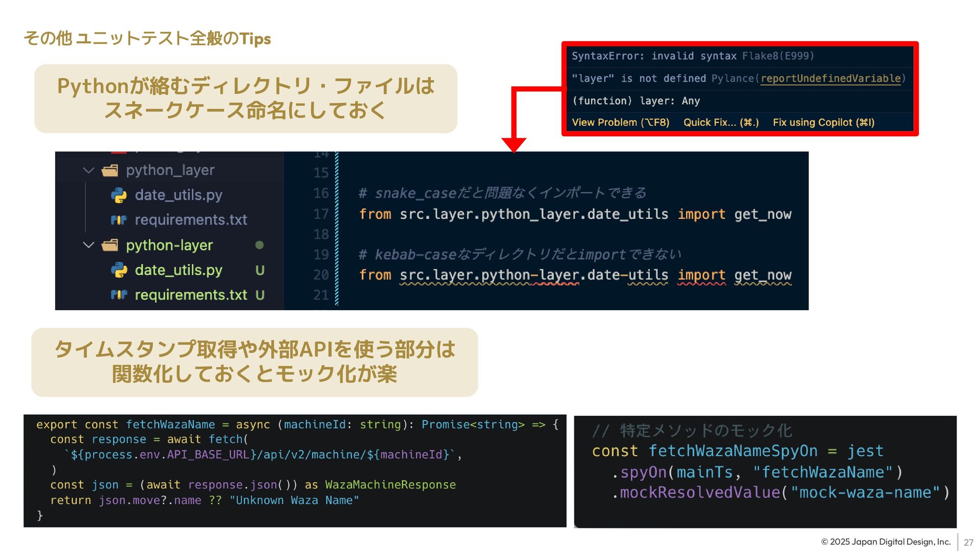Click line number 19 in the gutter
This screenshot has width=980, height=551.
point(321,255)
